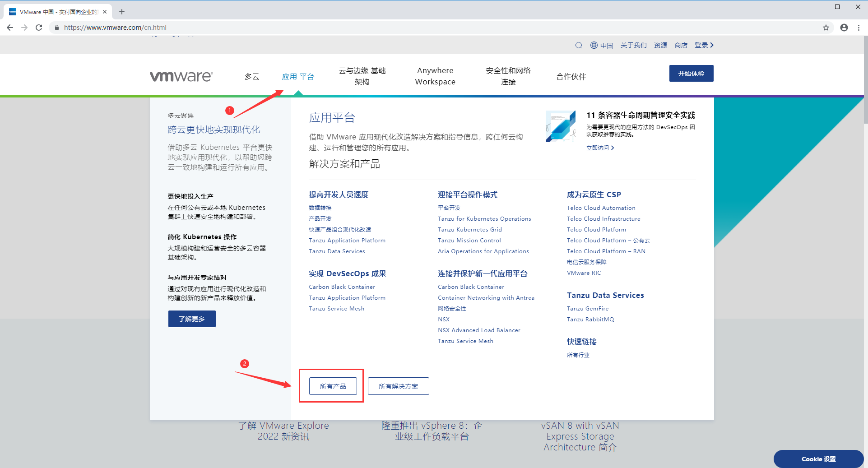868x468 pixels.
Task: Click the 所有产品 button
Action: 333,386
